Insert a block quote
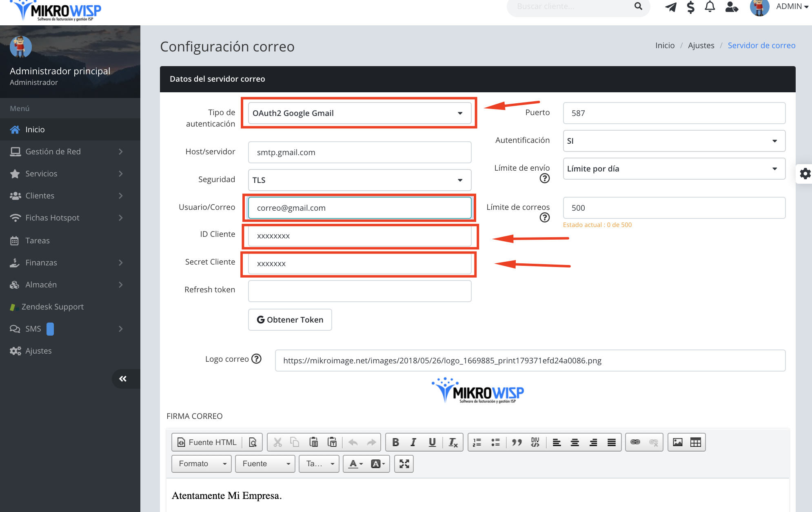Image resolution: width=812 pixels, height=512 pixels. pyautogui.click(x=517, y=442)
